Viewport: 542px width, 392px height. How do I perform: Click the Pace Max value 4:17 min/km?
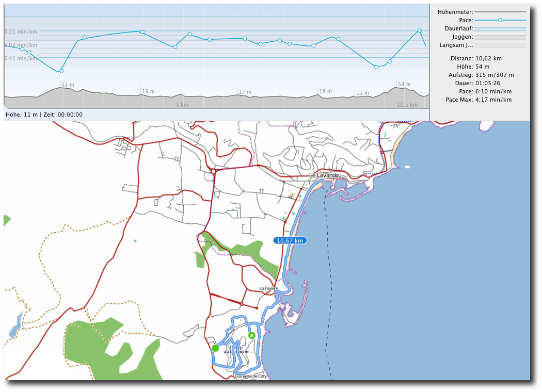pos(493,100)
